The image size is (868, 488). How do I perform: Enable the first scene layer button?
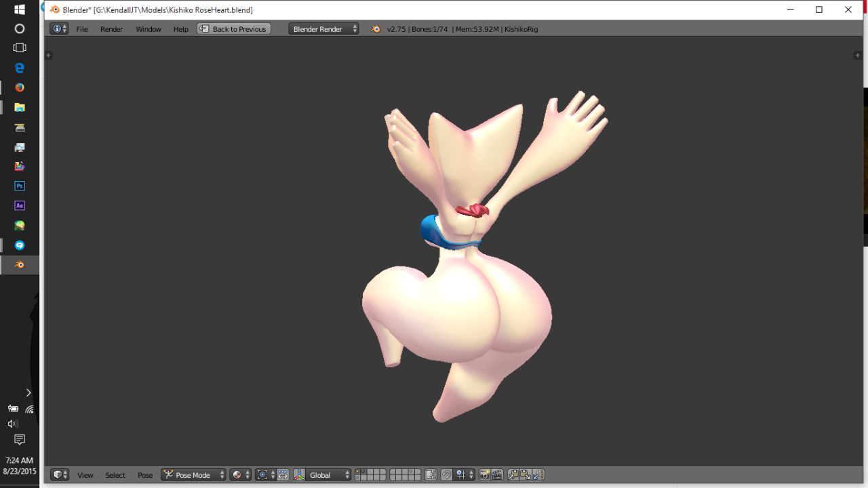pos(357,472)
